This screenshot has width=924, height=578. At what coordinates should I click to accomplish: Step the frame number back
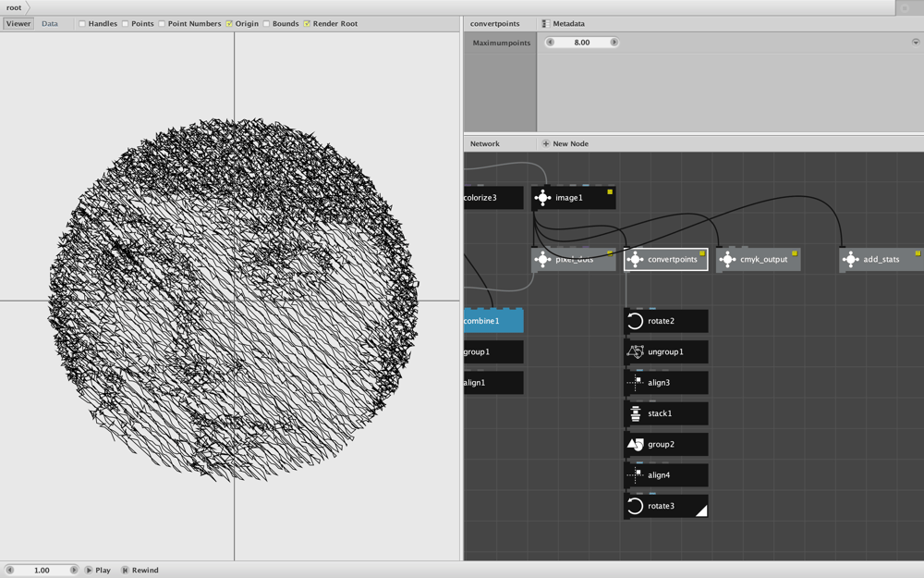[x=9, y=570]
